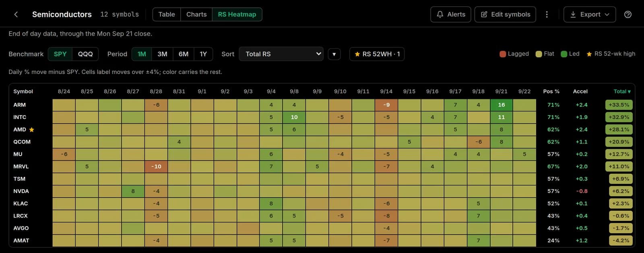
Task: Open the kebab more-options menu
Action: point(547,14)
